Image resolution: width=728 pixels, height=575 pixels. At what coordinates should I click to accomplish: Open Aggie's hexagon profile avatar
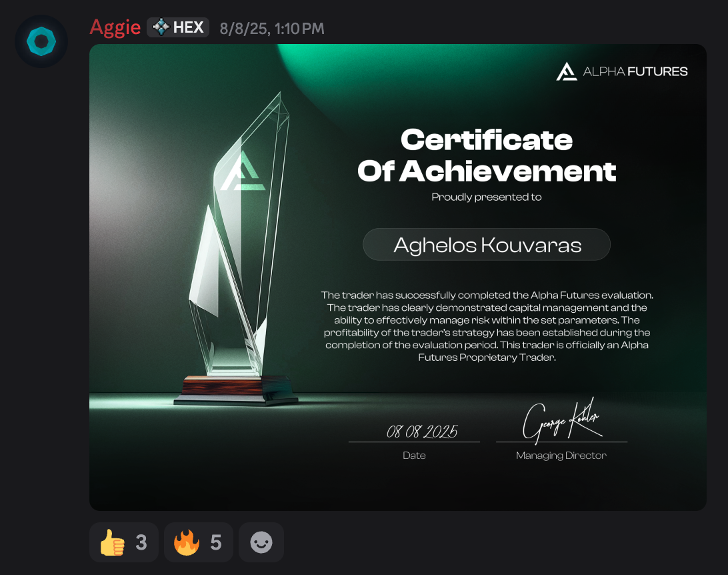point(41,41)
